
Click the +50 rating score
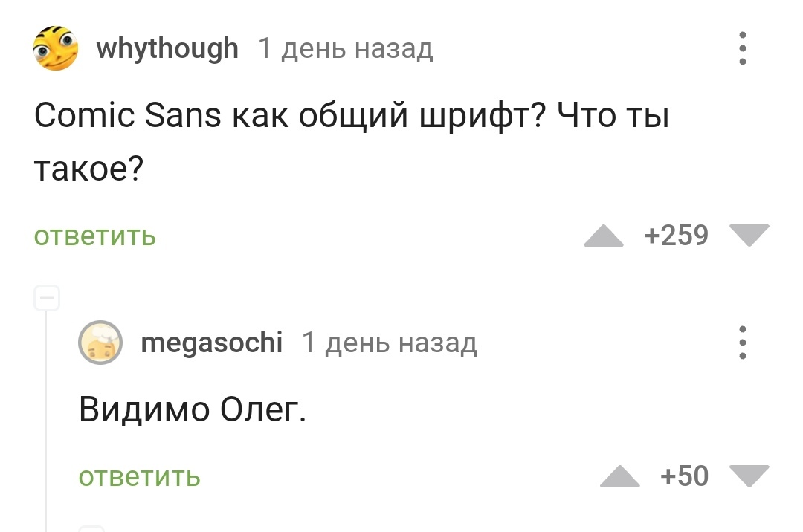click(x=684, y=476)
